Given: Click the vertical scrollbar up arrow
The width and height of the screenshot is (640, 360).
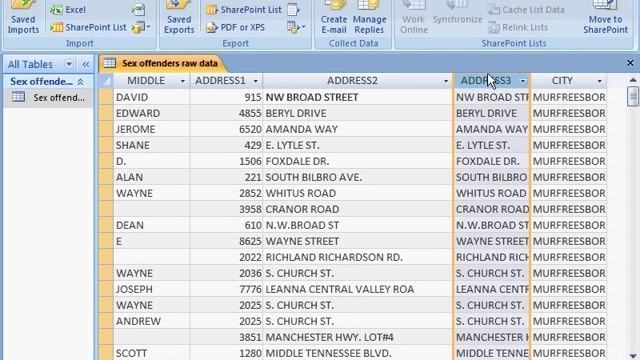Looking at the screenshot, I should 633,80.
